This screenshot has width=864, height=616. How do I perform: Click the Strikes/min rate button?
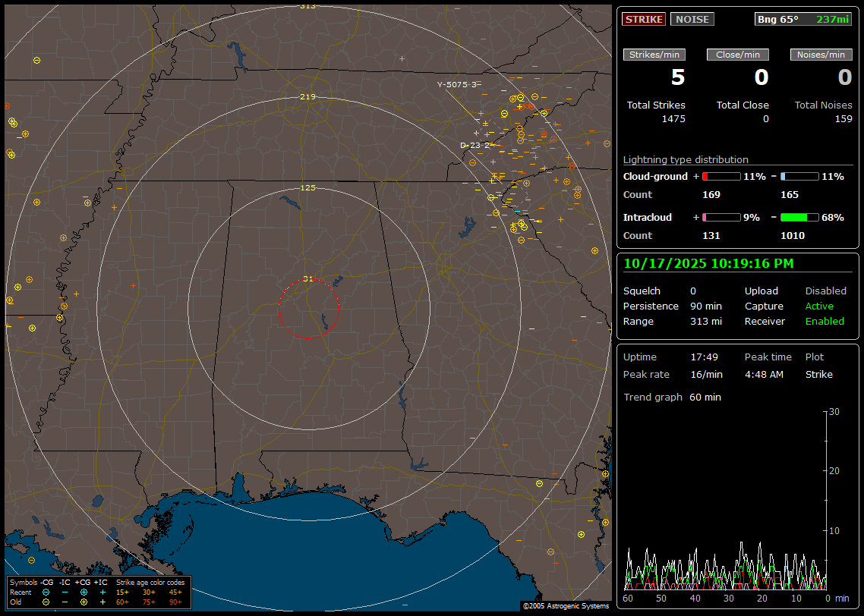click(x=654, y=55)
